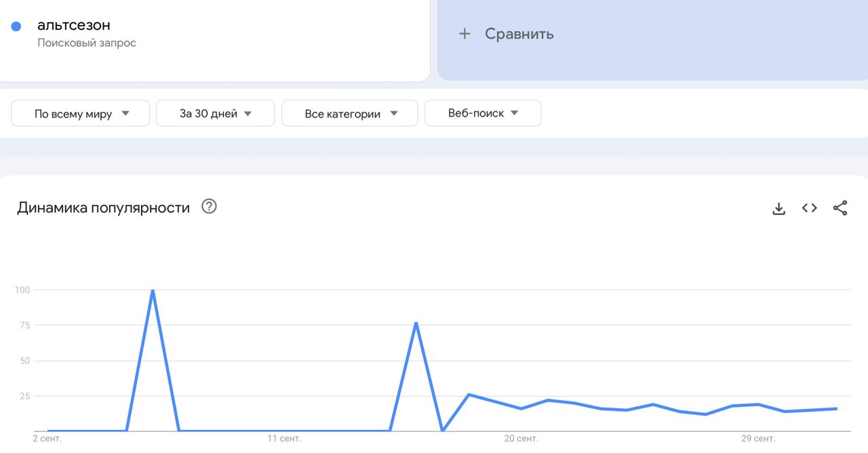
Task: Select the 2 сент. axis label
Action: (47, 439)
